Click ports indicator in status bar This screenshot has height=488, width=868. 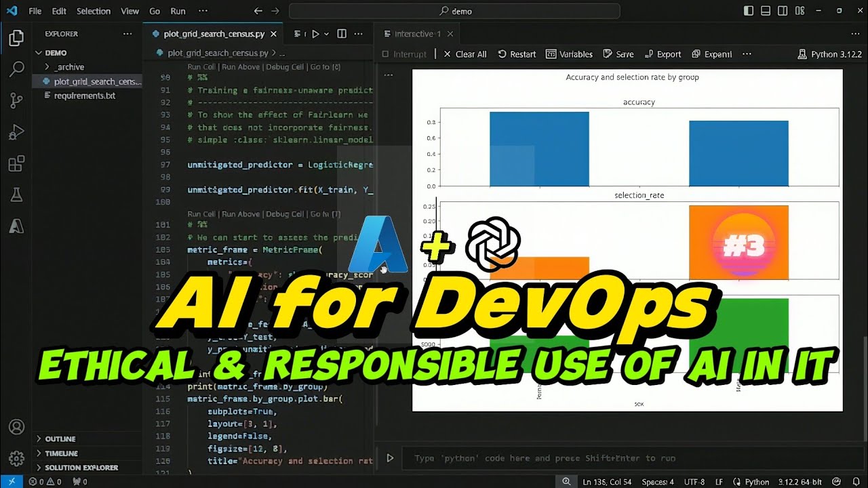[80, 482]
